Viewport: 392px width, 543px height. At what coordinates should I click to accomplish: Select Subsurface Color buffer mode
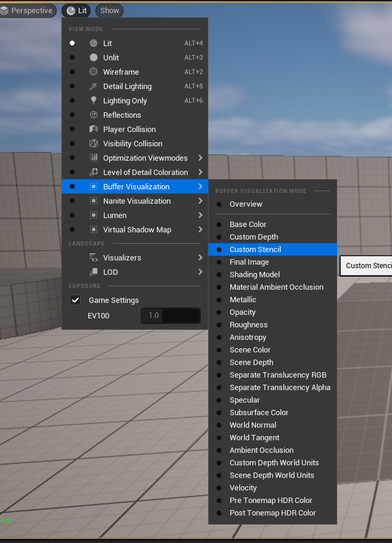(273, 412)
